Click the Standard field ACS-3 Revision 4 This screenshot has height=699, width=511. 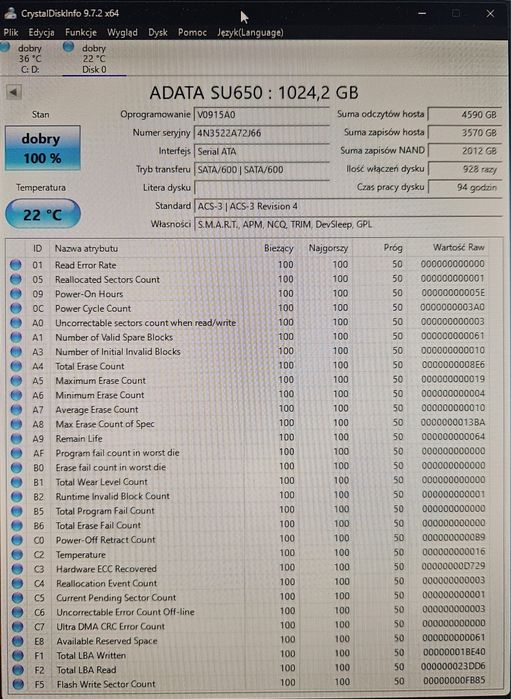(348, 206)
